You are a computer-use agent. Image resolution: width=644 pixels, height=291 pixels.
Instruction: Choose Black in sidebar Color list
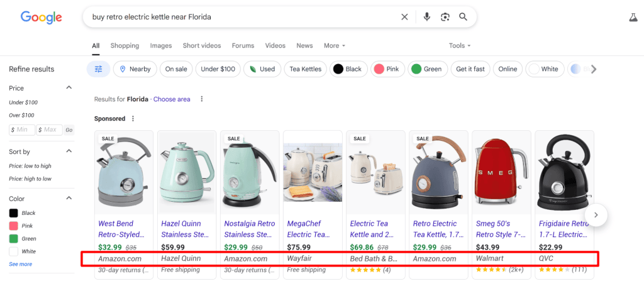tap(23, 213)
